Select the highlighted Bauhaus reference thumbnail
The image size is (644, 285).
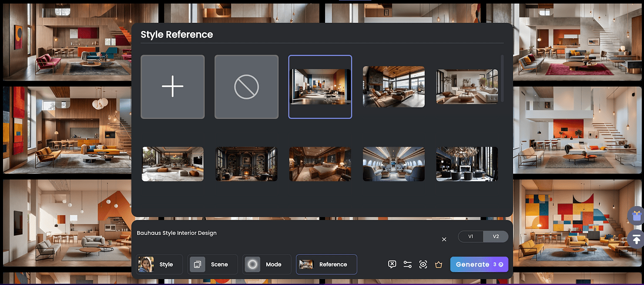[x=320, y=87]
